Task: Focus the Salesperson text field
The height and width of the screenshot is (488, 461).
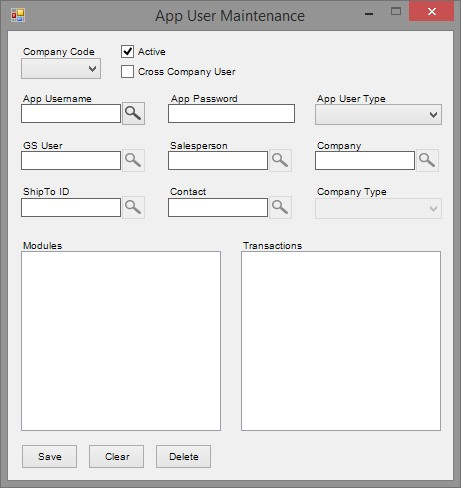Action: [x=218, y=161]
